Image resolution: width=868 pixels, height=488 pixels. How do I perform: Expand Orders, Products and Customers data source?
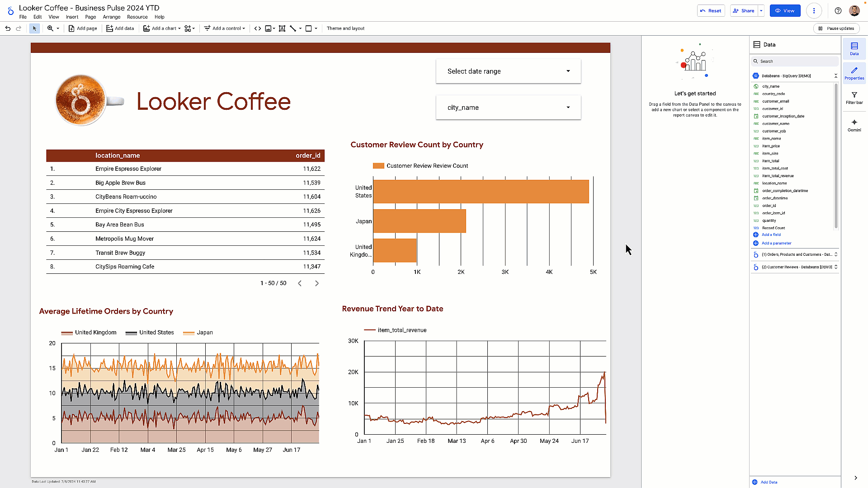[x=836, y=254]
